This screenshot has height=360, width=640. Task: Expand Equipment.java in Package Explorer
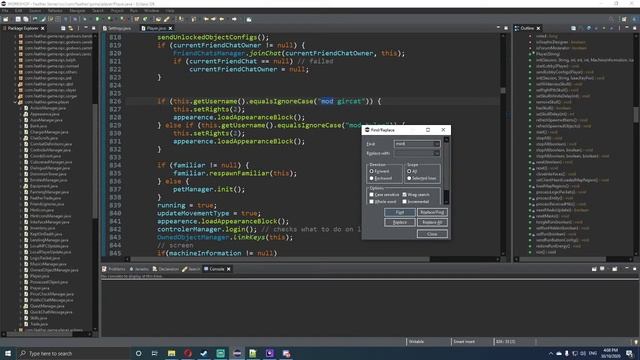[21, 186]
